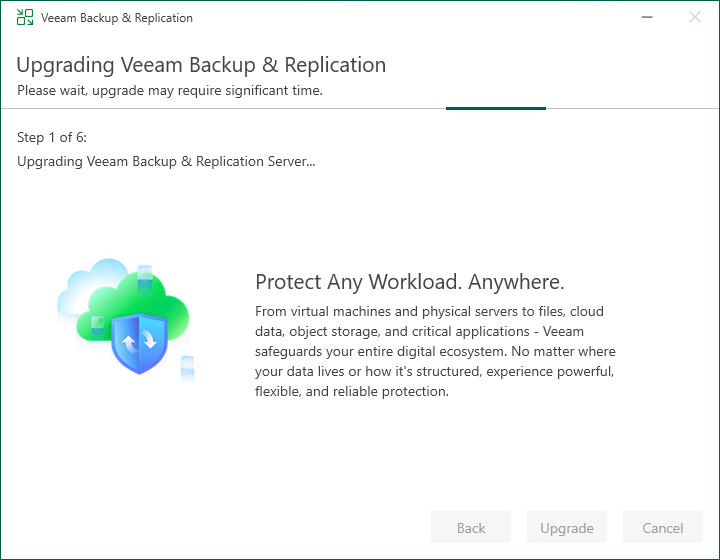Screen dimensions: 720x560
Task: Click the promotional paragraph about virtual machines
Action: (435, 351)
